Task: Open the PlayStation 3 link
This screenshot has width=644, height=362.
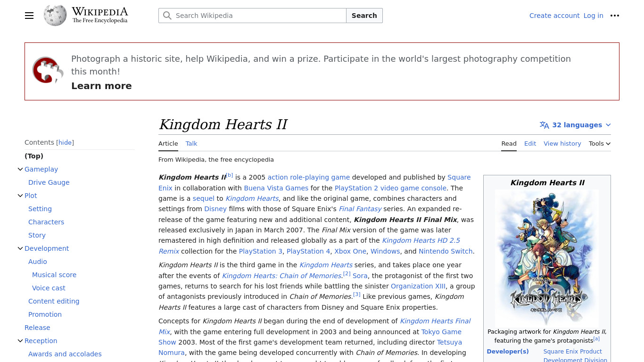Action: [261, 251]
